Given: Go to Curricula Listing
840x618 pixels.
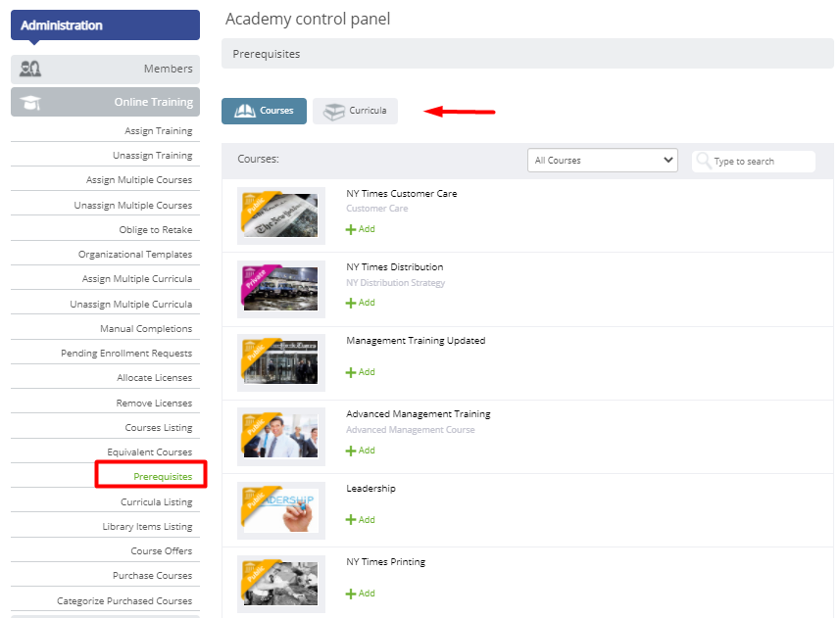Looking at the screenshot, I should pyautogui.click(x=156, y=501).
